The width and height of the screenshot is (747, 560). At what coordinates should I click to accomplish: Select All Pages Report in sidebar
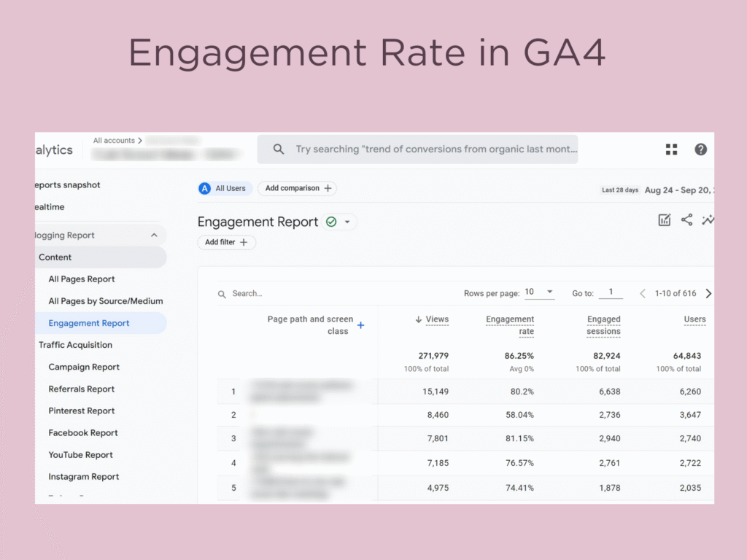pyautogui.click(x=82, y=279)
